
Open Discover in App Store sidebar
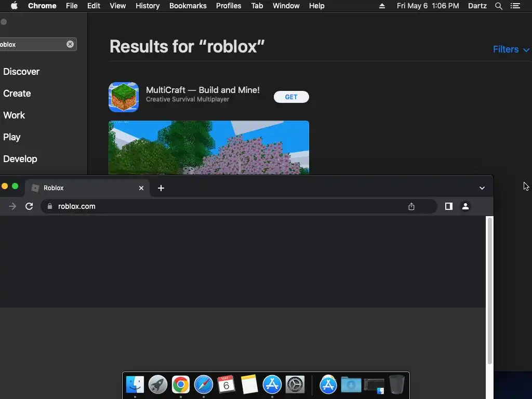coord(21,72)
